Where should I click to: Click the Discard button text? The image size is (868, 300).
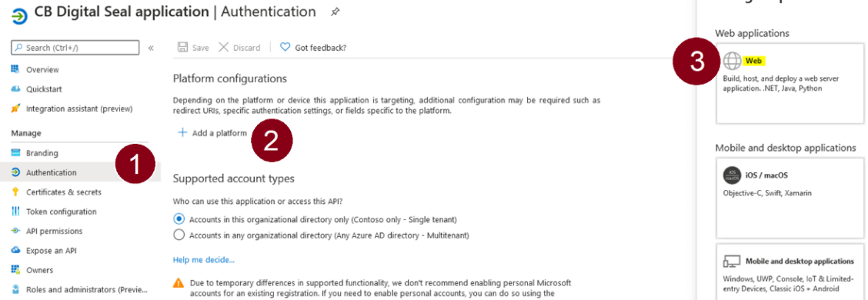246,48
